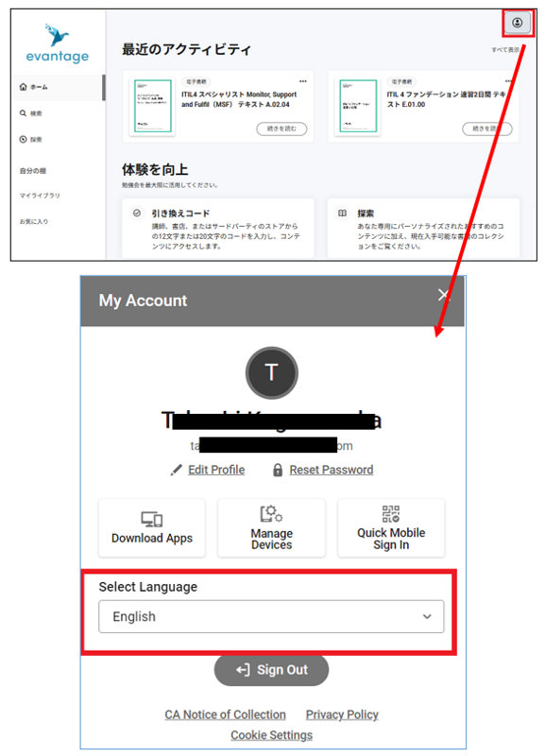Open the 検索 search sidebar item
This screenshot has height=756, width=545.
point(31,113)
